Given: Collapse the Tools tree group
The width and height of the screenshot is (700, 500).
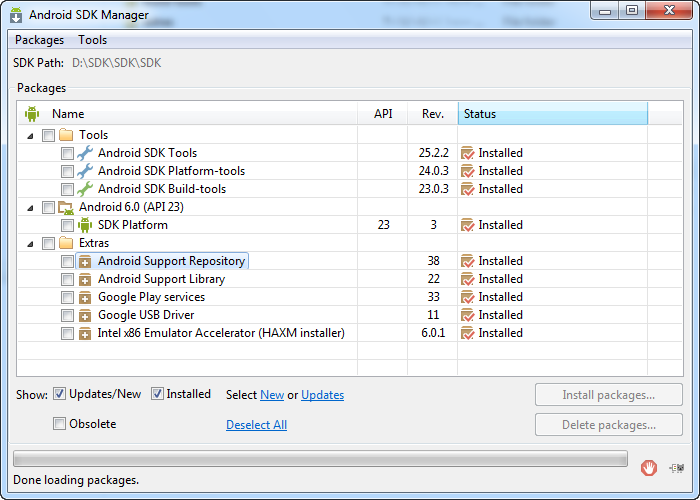Looking at the screenshot, I should pos(29,135).
